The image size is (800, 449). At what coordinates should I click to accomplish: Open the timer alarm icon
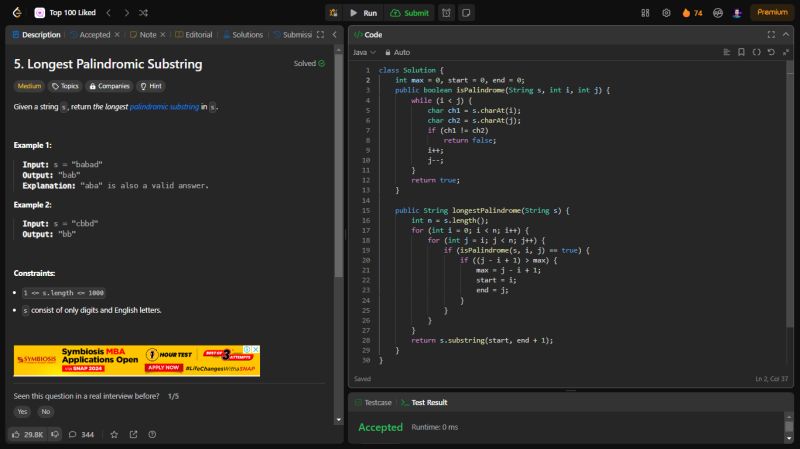tap(446, 13)
